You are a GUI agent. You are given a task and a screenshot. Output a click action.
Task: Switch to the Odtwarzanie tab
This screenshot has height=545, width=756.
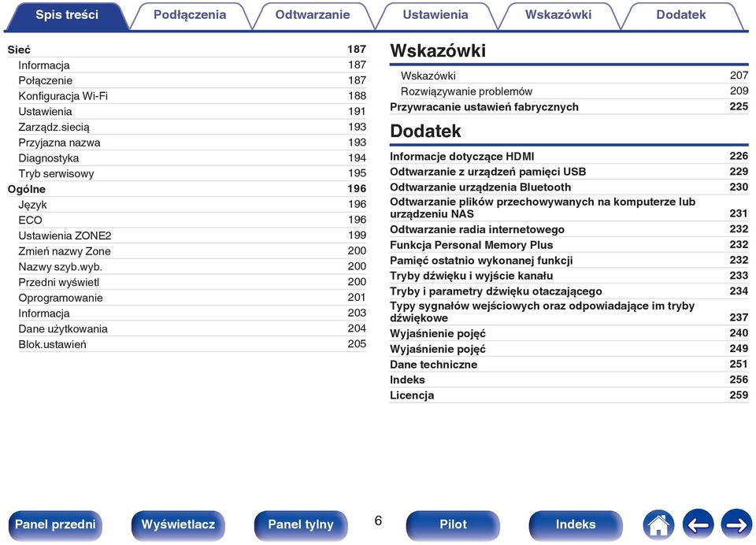tap(313, 16)
